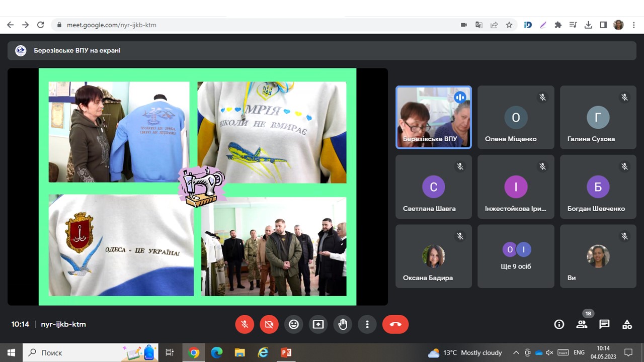Click the Оксана Бадира participant tile
Viewport: 644px width, 362px height.
tap(434, 256)
